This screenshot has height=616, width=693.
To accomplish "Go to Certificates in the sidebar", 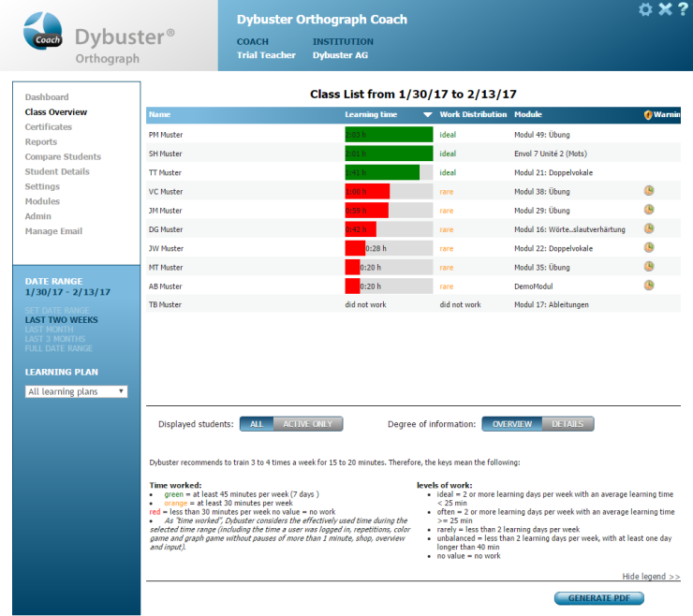I will [x=48, y=126].
